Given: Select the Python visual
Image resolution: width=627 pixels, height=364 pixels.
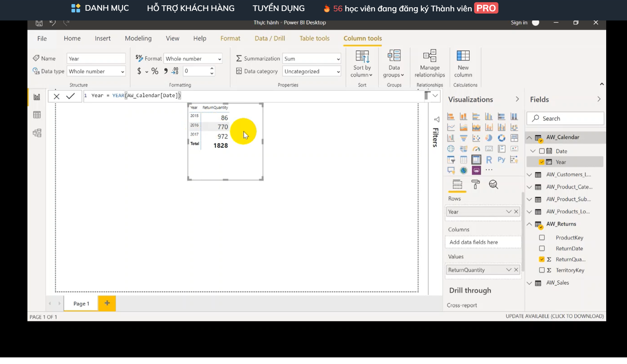Looking at the screenshot, I should (x=501, y=160).
